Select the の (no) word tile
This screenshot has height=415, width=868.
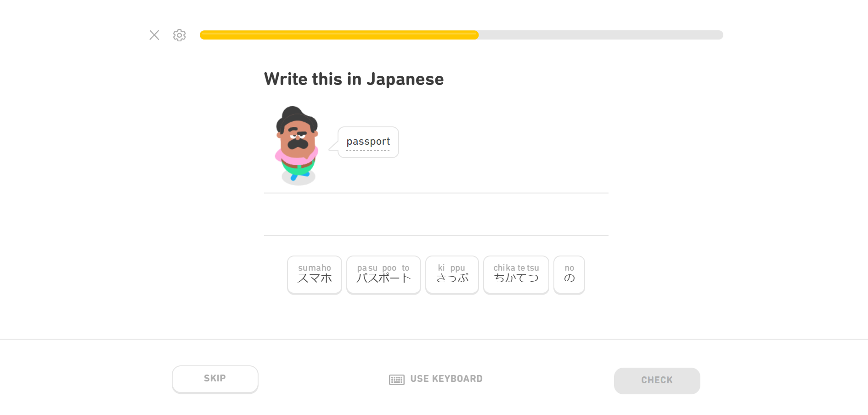[569, 274]
